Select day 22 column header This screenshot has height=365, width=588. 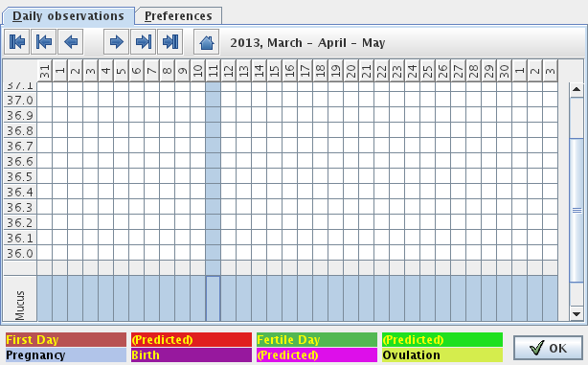(x=381, y=71)
